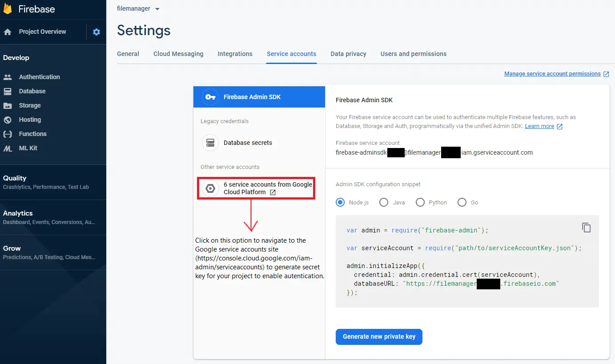Open Storage in the Develop menu
This screenshot has width=615, height=364.
click(30, 105)
